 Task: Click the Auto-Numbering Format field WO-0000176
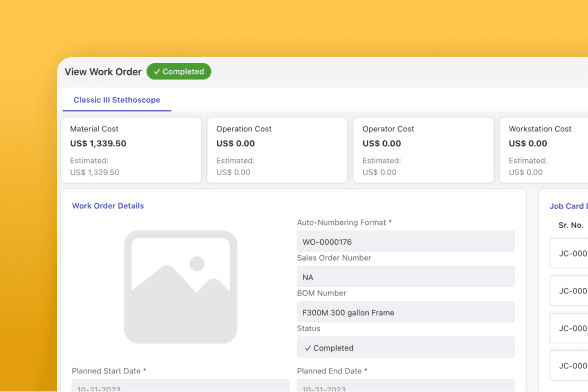click(406, 242)
